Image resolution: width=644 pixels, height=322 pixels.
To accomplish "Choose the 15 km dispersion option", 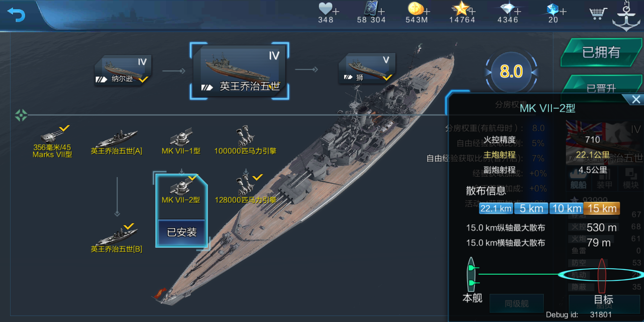I will click(x=602, y=208).
